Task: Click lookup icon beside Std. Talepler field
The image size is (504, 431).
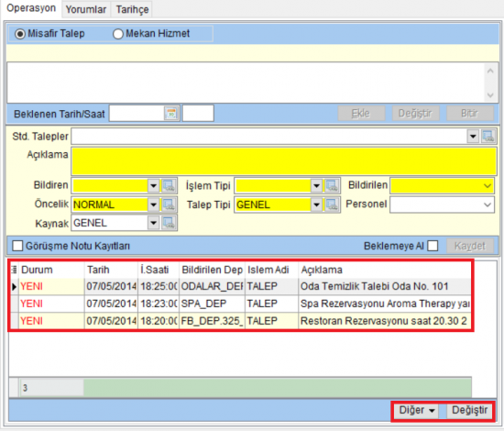Action: [x=488, y=137]
